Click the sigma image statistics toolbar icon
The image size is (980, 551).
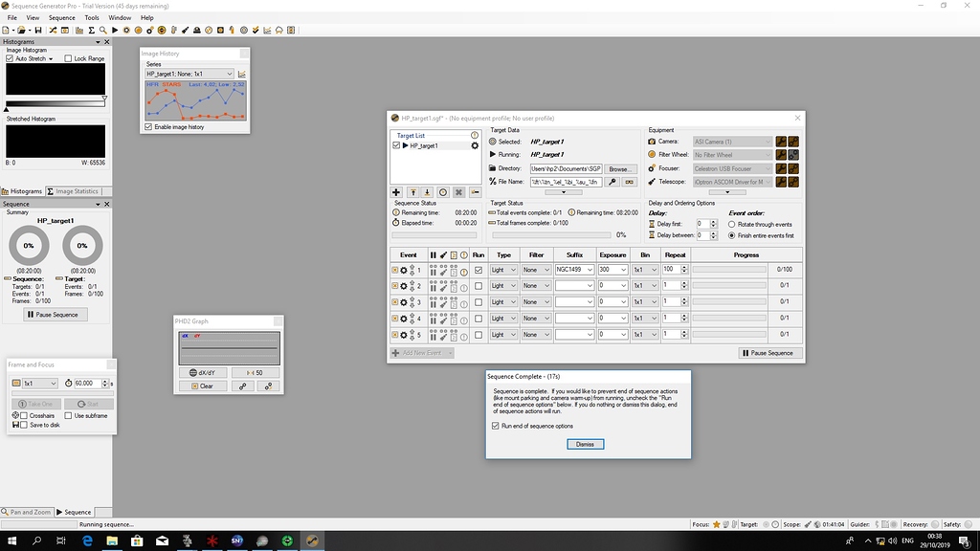click(91, 30)
